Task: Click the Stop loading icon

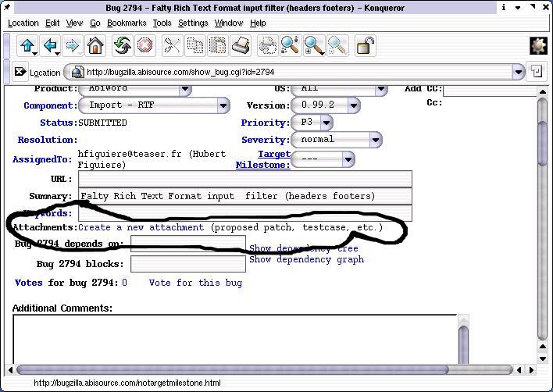Action: pyautogui.click(x=144, y=46)
